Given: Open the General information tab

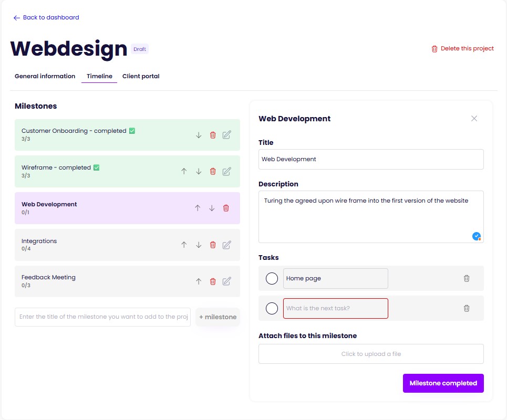Looking at the screenshot, I should coord(45,76).
